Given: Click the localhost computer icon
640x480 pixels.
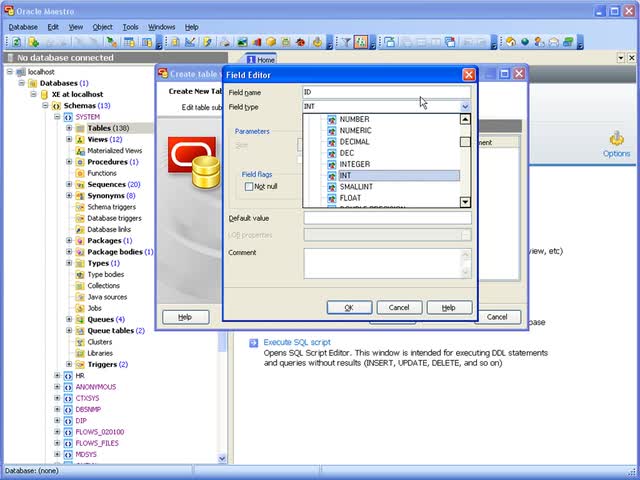Looking at the screenshot, I should [x=20, y=72].
